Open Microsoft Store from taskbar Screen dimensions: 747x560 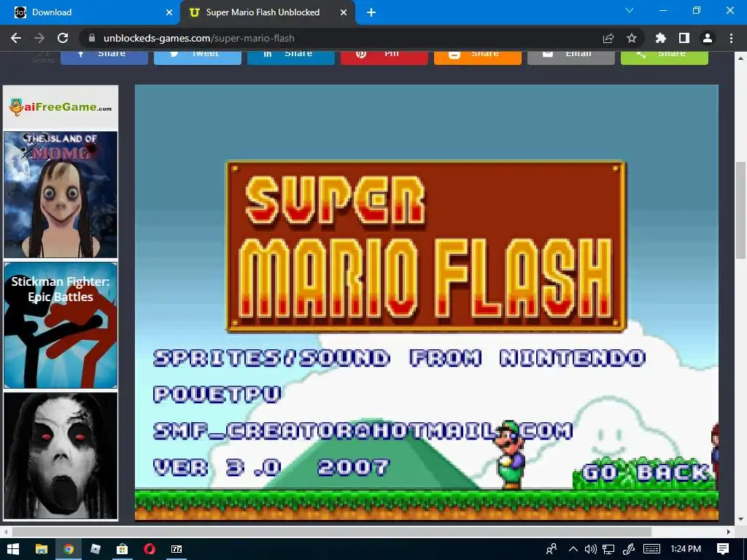coord(122,549)
